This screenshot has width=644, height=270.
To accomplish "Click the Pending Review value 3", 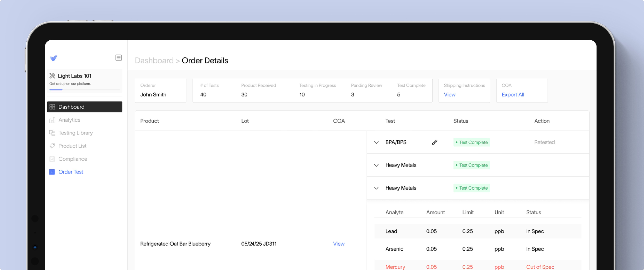I will [353, 95].
